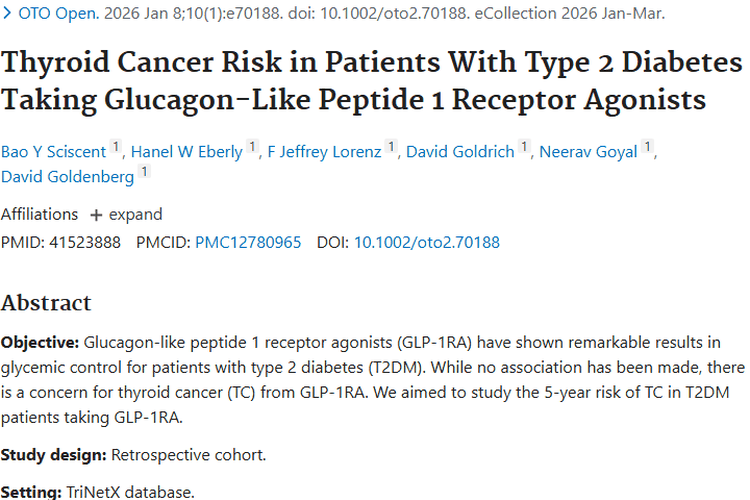Viewport: 750px width, 500px height.
Task: Select author David Goldenberg
Action: (67, 177)
